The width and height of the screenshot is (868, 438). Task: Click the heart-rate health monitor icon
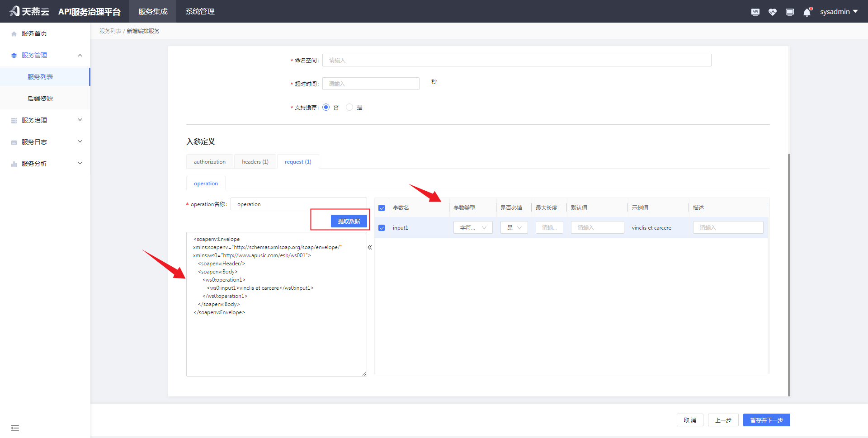(x=773, y=12)
